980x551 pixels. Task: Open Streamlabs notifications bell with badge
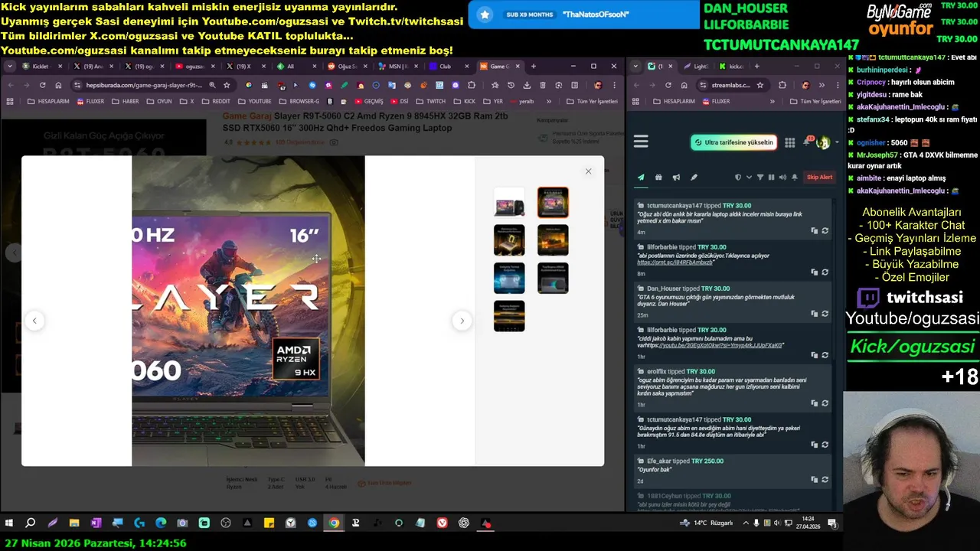(807, 142)
